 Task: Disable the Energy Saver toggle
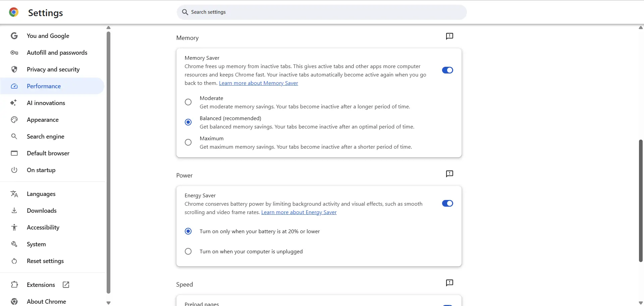(x=447, y=203)
